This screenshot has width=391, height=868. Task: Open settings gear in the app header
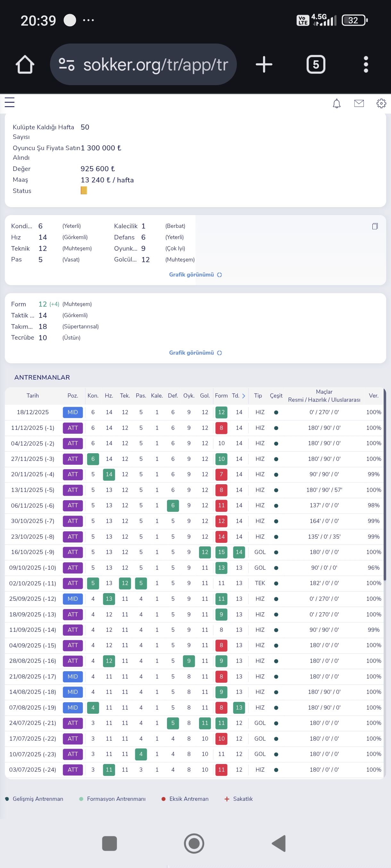tap(381, 103)
